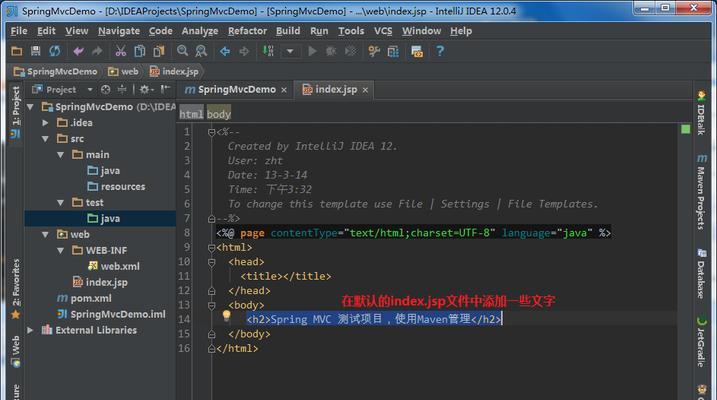Viewport: 717px width, 400px height.
Task: Click the Paste clipboard icon
Action: [x=159, y=51]
